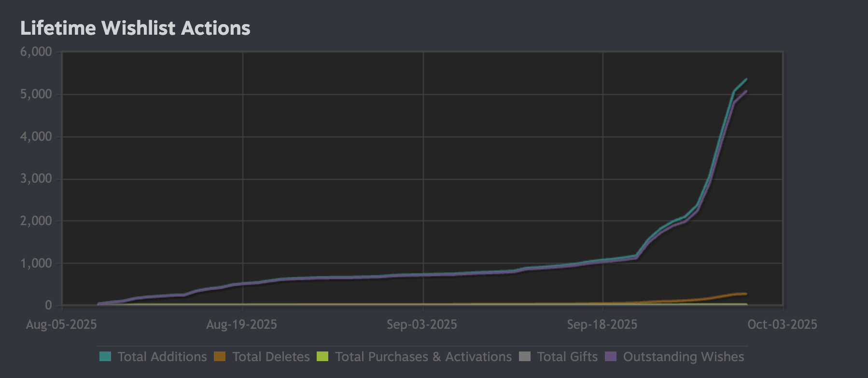Toggle the Total Gifts series label

567,357
